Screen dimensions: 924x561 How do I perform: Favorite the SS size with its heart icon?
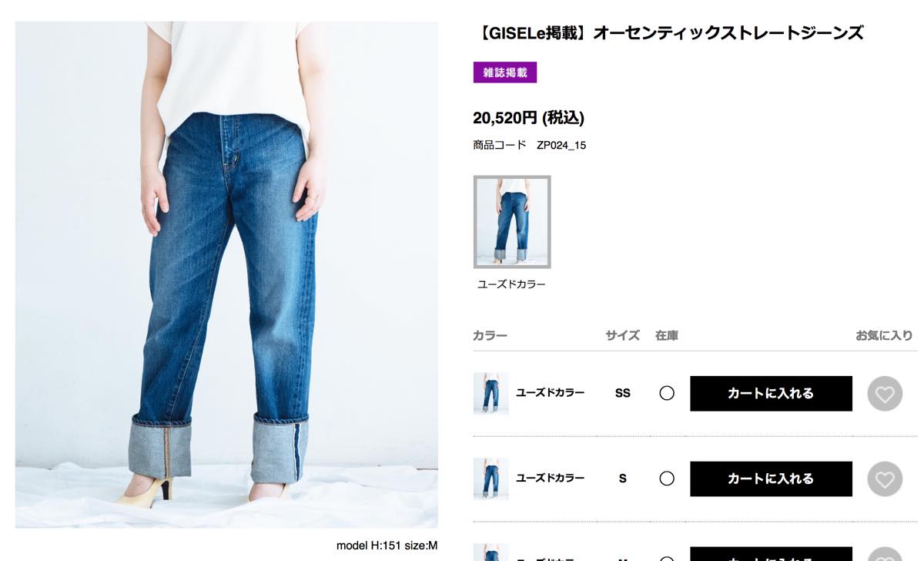(885, 394)
